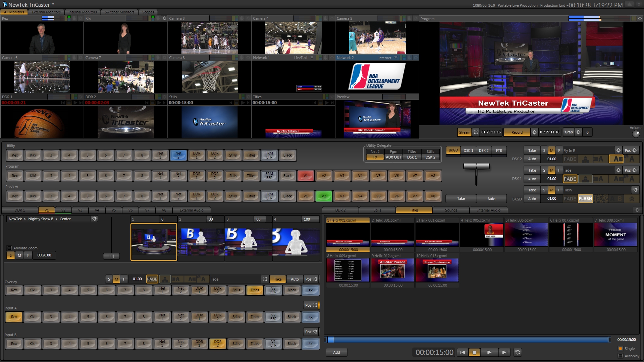This screenshot has height=362, width=644.
Task: Open Grab settings gear icon
Action: (x=579, y=132)
